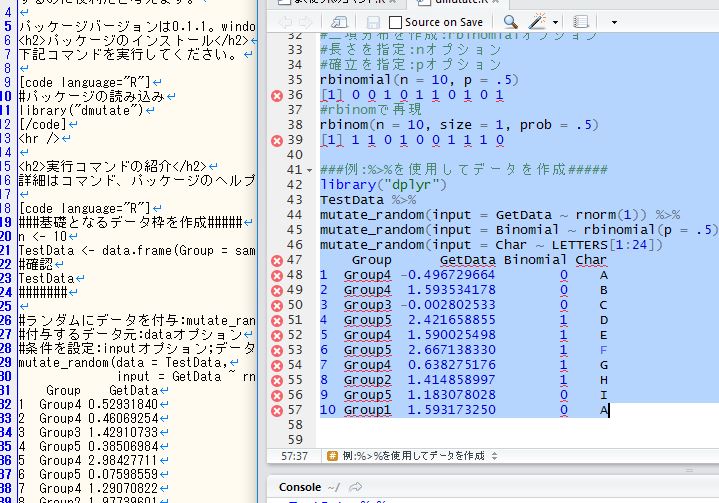
Task: Click the error marker on line 54
Action: tap(277, 366)
